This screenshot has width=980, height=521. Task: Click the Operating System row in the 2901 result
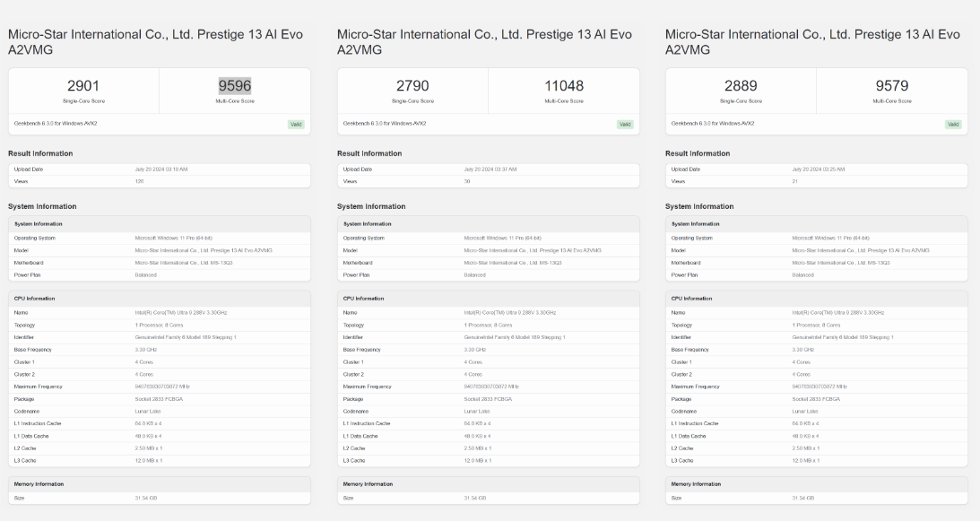click(160, 239)
